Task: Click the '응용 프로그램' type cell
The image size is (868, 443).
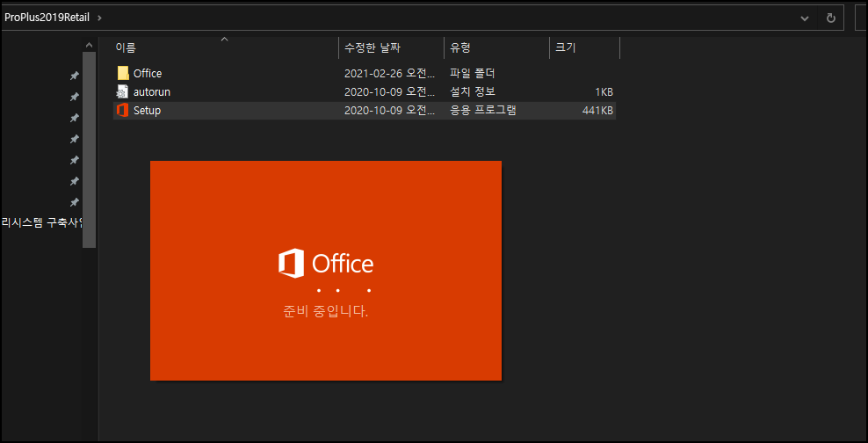Action: click(x=482, y=110)
